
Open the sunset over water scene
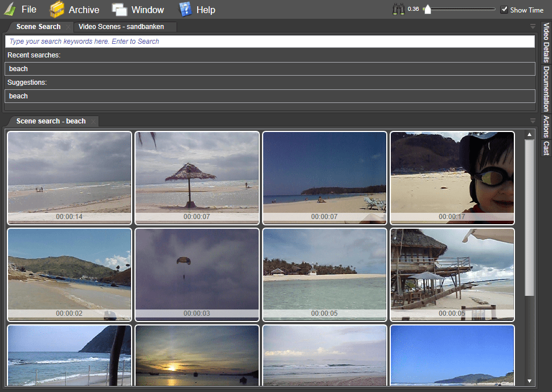[197, 356]
